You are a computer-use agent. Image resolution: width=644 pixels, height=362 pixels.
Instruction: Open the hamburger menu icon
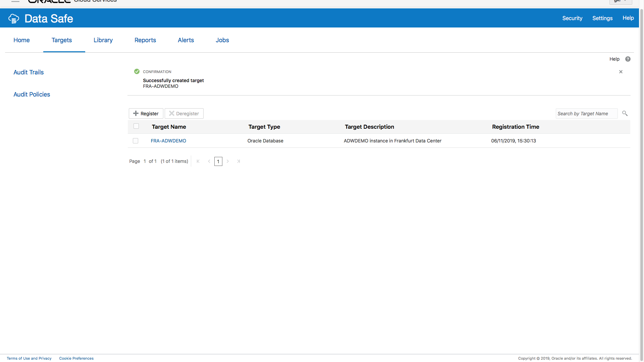click(x=15, y=1)
